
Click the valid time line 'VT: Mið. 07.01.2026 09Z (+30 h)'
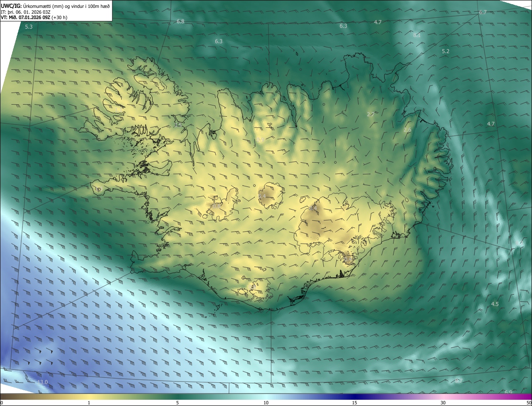34,18
